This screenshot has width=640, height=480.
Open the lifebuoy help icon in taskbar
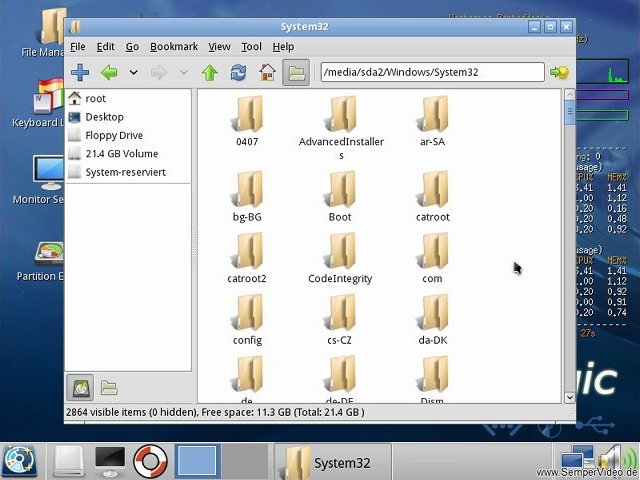[150, 461]
